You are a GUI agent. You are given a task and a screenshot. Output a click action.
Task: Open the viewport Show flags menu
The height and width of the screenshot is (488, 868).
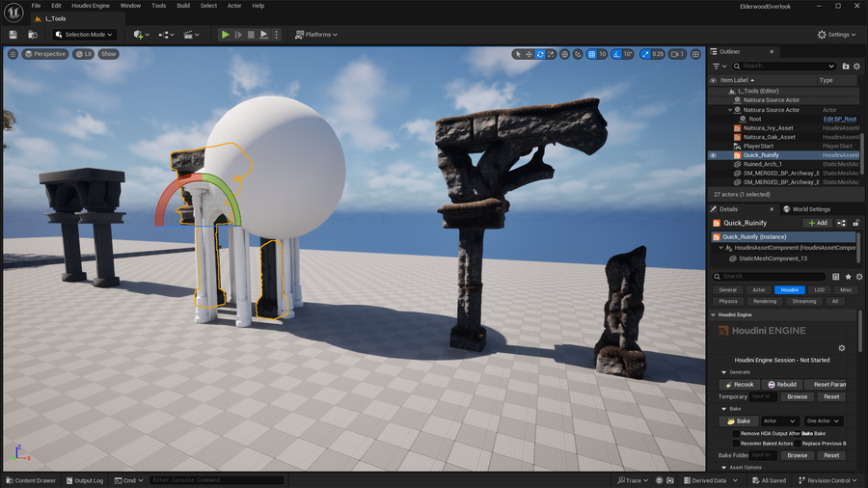tap(108, 54)
